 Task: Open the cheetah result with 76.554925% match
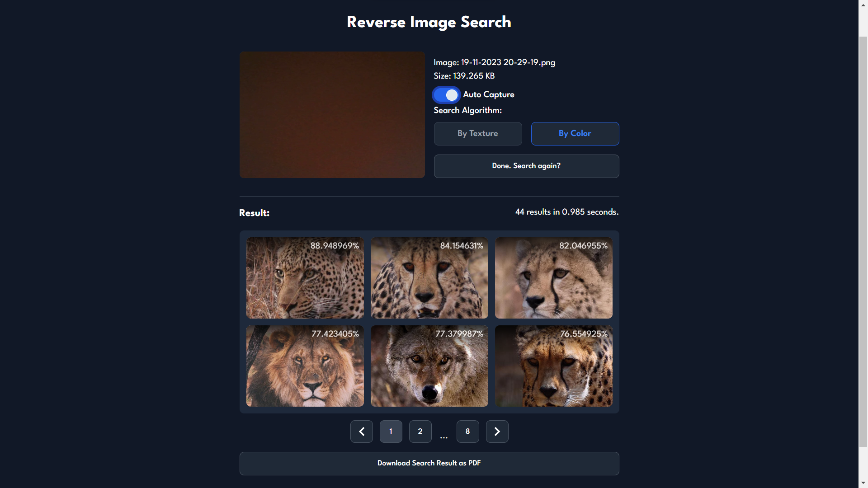coord(553,366)
